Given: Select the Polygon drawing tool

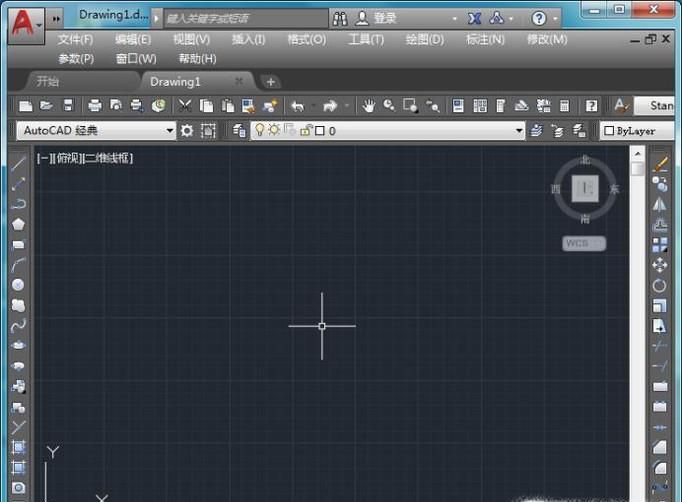Looking at the screenshot, I should (x=18, y=224).
